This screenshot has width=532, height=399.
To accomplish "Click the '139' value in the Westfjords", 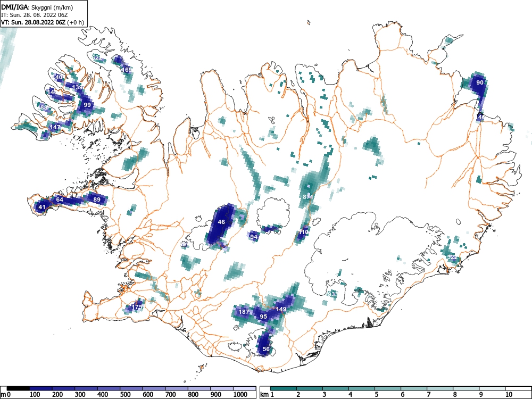I will (78, 87).
